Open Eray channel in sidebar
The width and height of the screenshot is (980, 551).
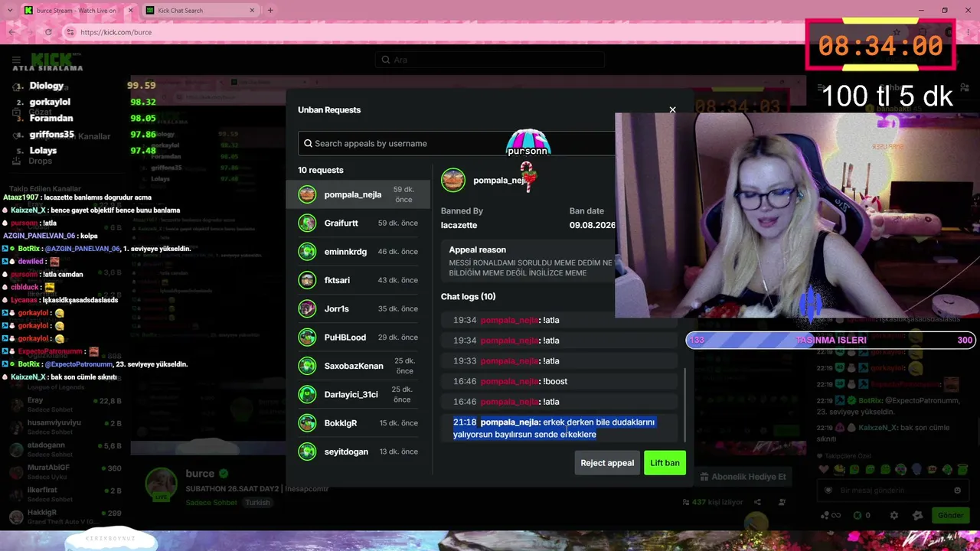pyautogui.click(x=65, y=405)
